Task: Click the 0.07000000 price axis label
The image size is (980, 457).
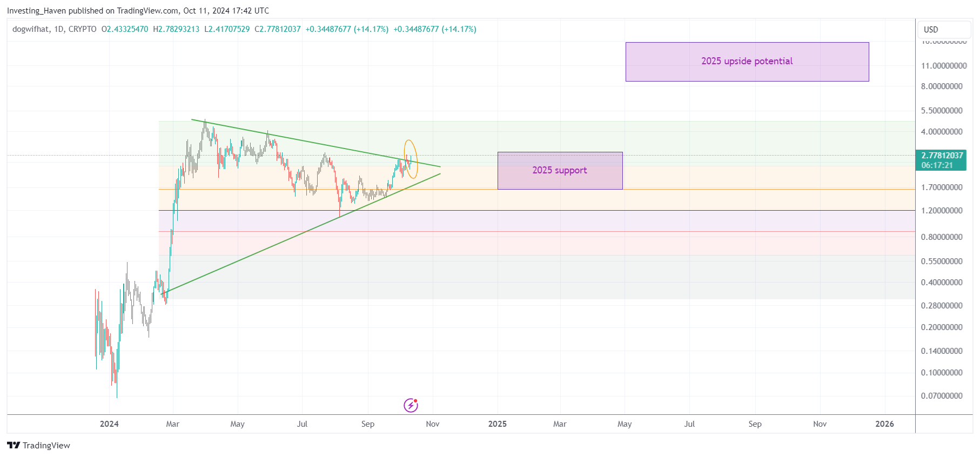Action: click(942, 396)
